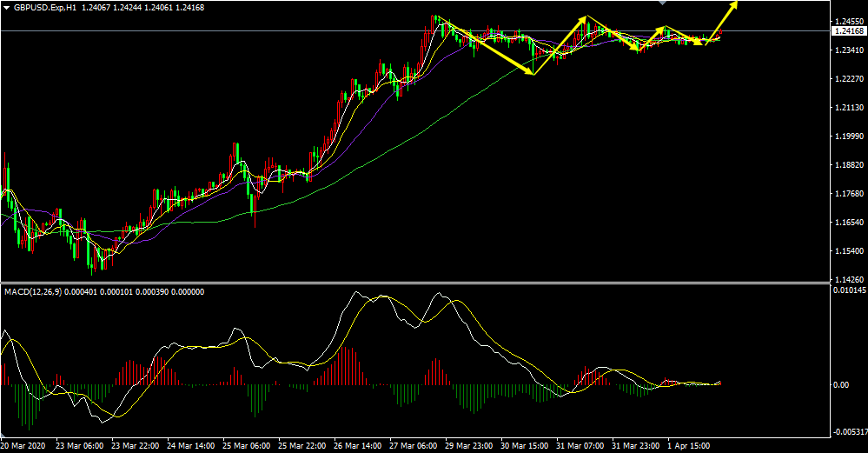Click time label 23 Mar 22:00
868x453 pixels.
(135, 446)
